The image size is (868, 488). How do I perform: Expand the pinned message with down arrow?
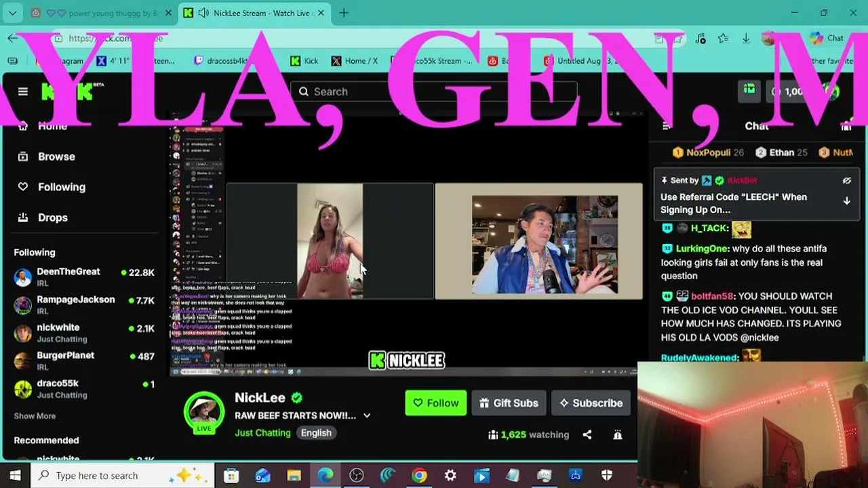point(846,201)
